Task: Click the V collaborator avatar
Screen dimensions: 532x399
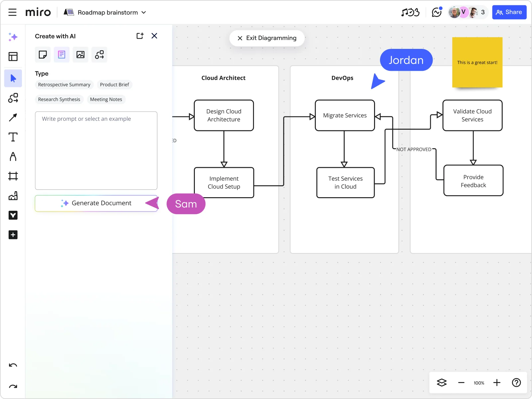Action: [464, 12]
